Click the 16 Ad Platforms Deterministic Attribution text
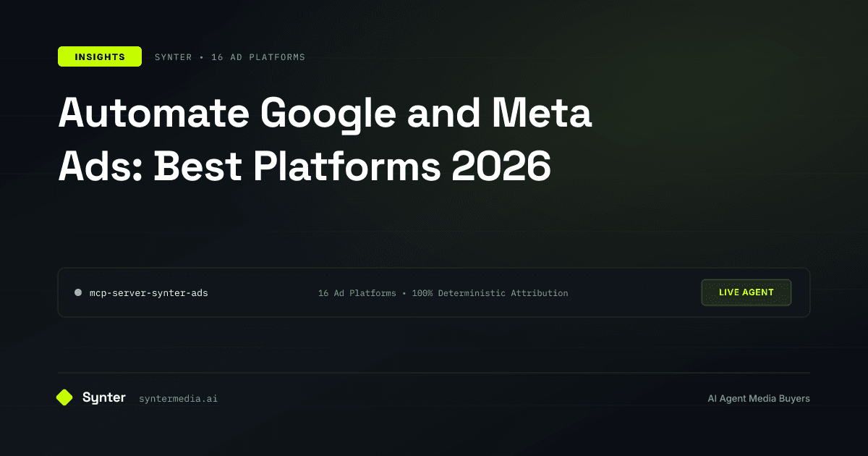868x456 pixels. pos(443,293)
